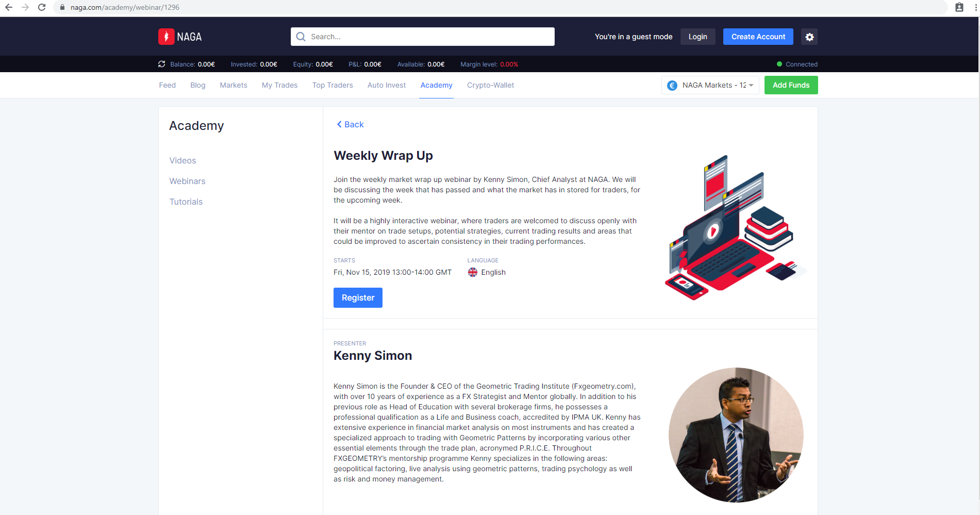This screenshot has width=980, height=515.
Task: Click the English flag icon
Action: [x=473, y=272]
